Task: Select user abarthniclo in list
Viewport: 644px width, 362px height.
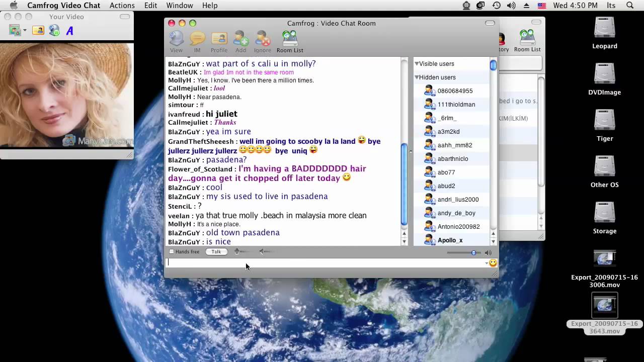Action: pyautogui.click(x=451, y=159)
